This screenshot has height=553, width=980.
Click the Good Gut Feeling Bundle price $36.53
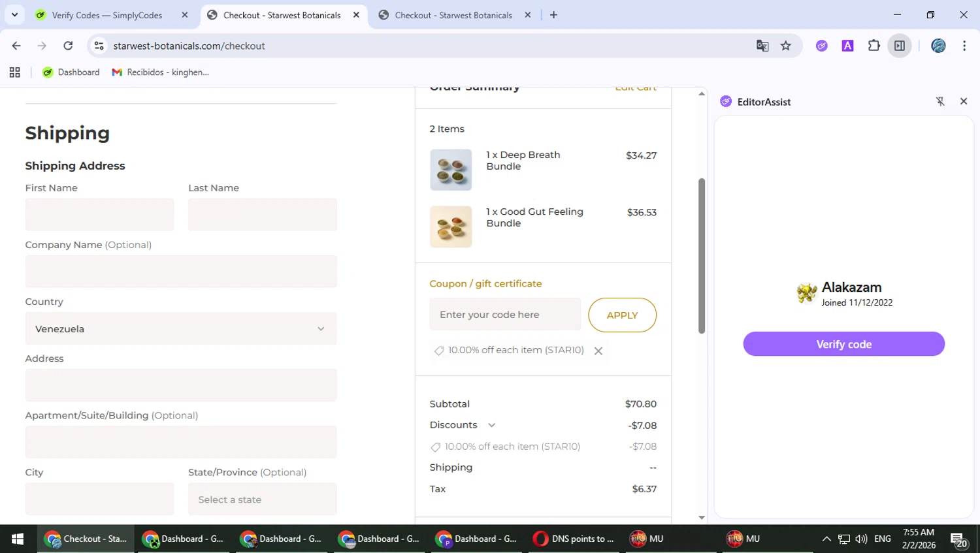(x=642, y=212)
